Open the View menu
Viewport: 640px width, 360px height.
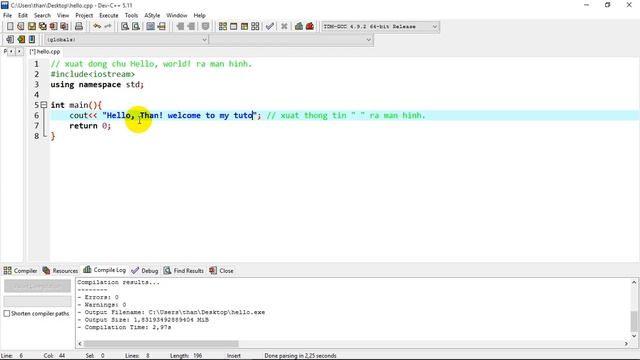[x=63, y=16]
